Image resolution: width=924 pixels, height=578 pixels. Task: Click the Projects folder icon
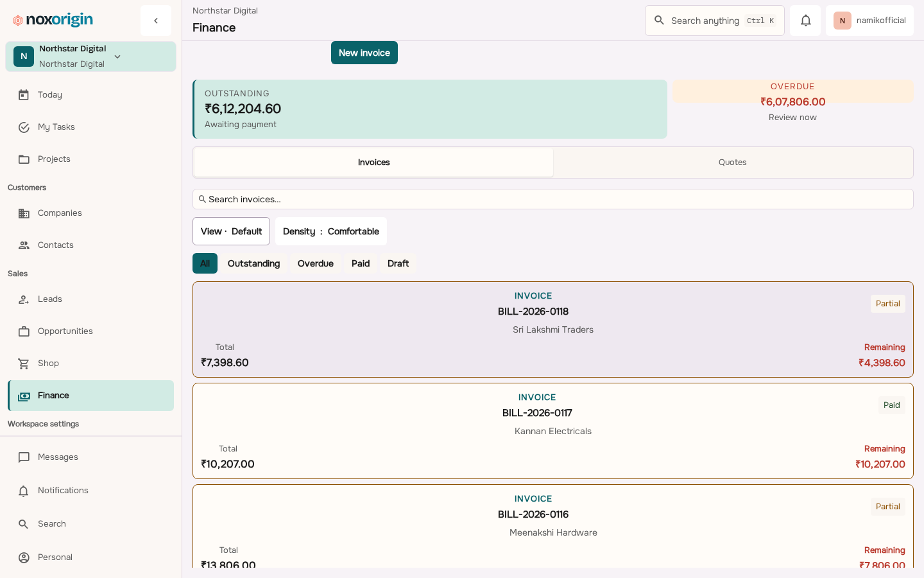point(24,159)
